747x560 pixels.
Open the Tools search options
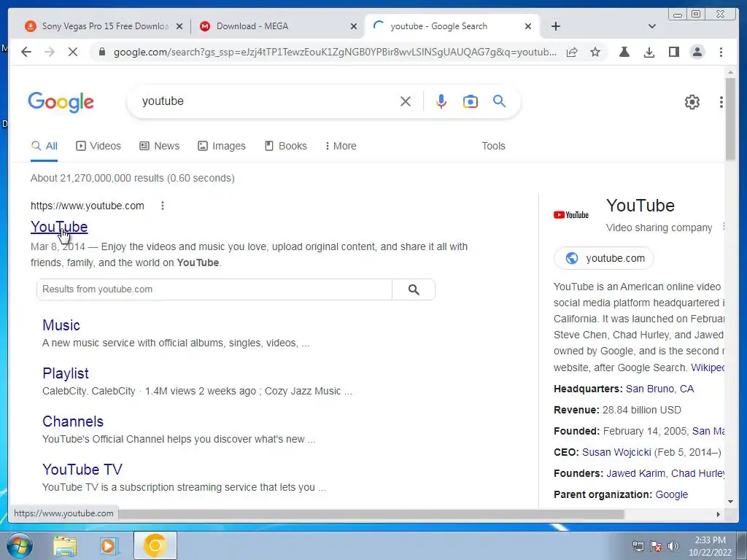493,146
